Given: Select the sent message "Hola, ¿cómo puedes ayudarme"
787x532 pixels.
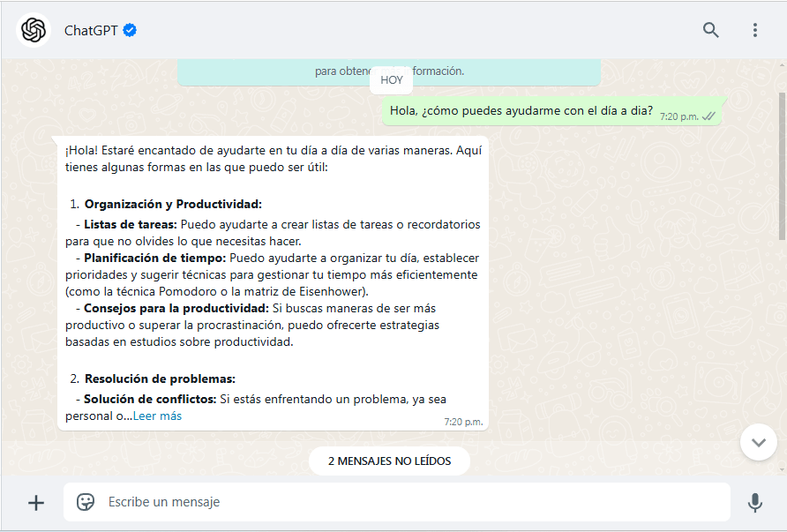Looking at the screenshot, I should (x=521, y=111).
